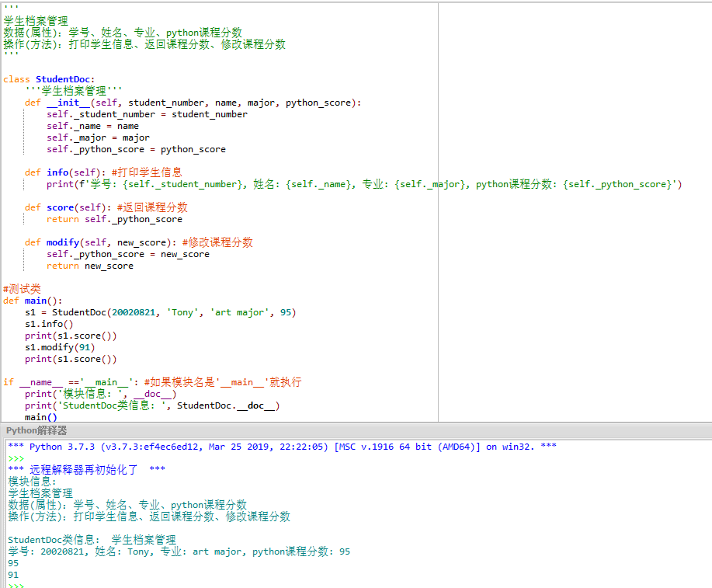Click the '数据(属性)' docstring line in editor

tap(123, 33)
